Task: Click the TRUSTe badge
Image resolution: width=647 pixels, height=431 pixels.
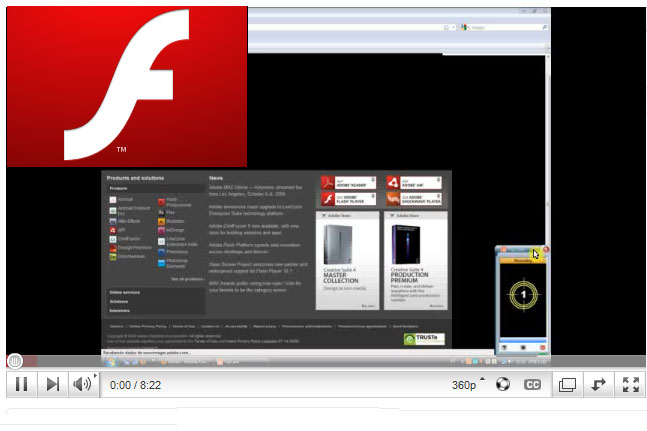Action: click(424, 339)
